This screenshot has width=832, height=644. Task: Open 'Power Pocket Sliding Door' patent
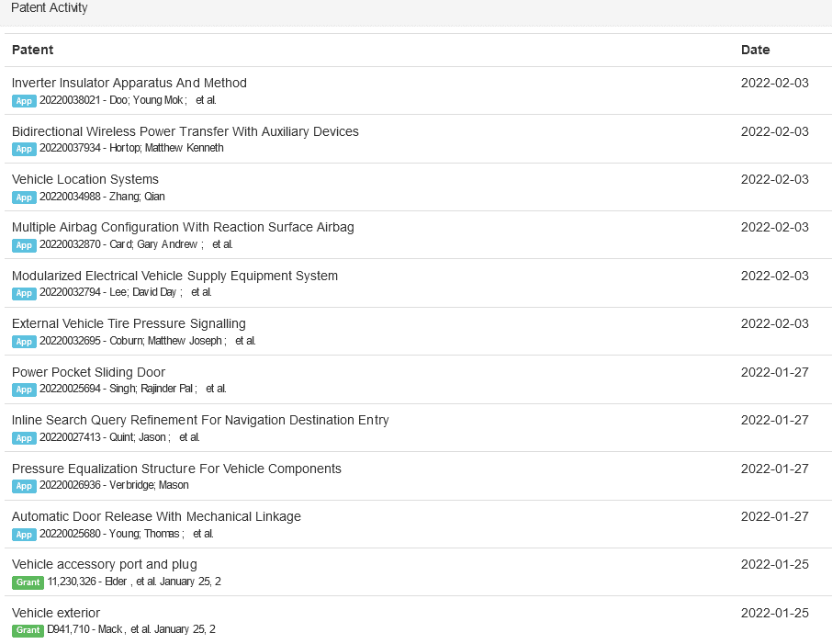coord(88,372)
